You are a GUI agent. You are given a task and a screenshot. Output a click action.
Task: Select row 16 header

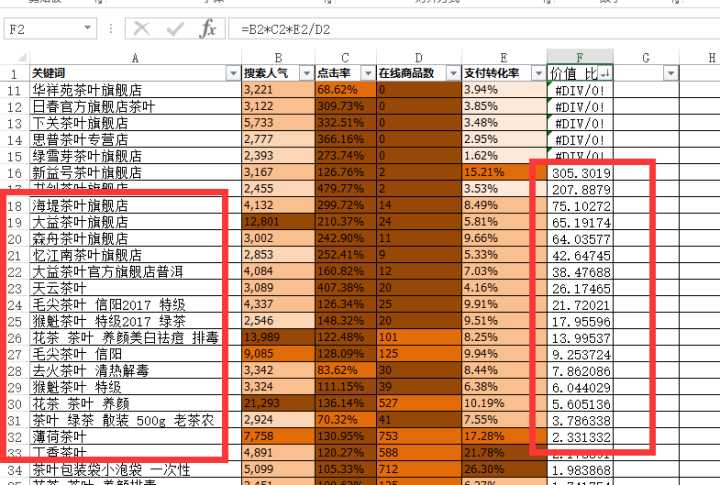(x=15, y=173)
